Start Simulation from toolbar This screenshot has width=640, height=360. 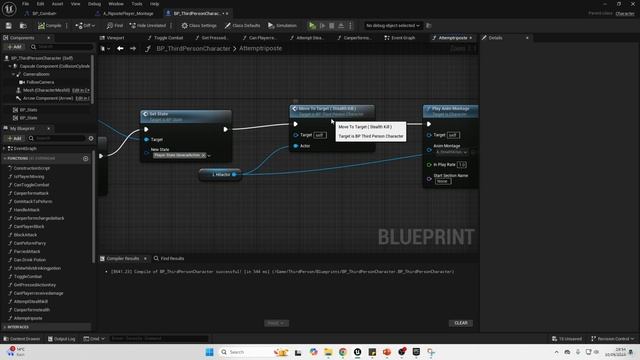282,25
